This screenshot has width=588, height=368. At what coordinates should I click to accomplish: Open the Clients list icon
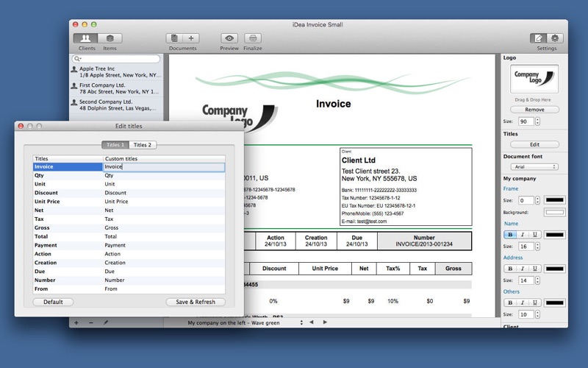point(85,38)
